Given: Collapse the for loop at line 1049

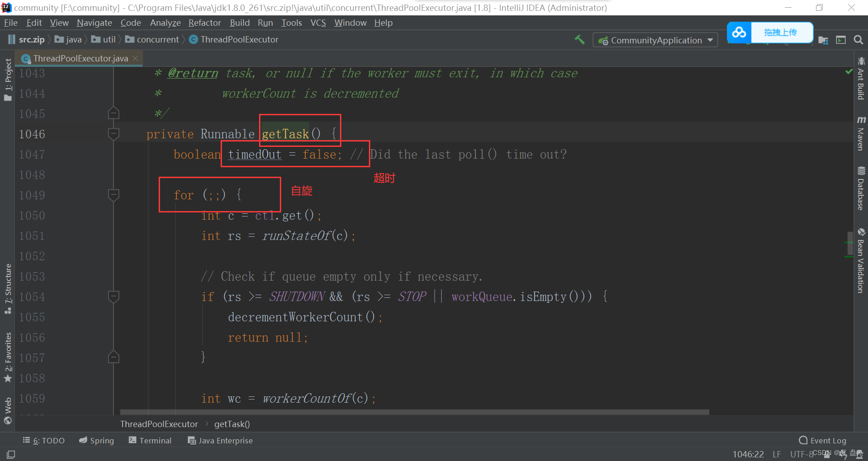Looking at the screenshot, I should point(113,195).
